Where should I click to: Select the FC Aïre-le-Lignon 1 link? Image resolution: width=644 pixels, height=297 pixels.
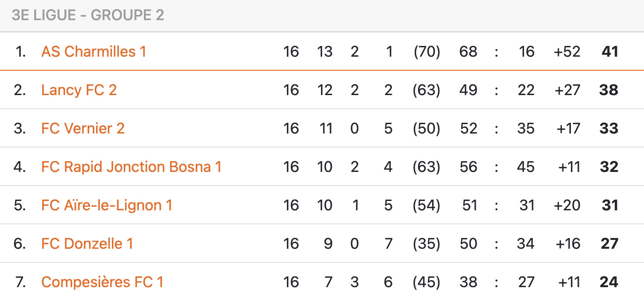pos(107,205)
